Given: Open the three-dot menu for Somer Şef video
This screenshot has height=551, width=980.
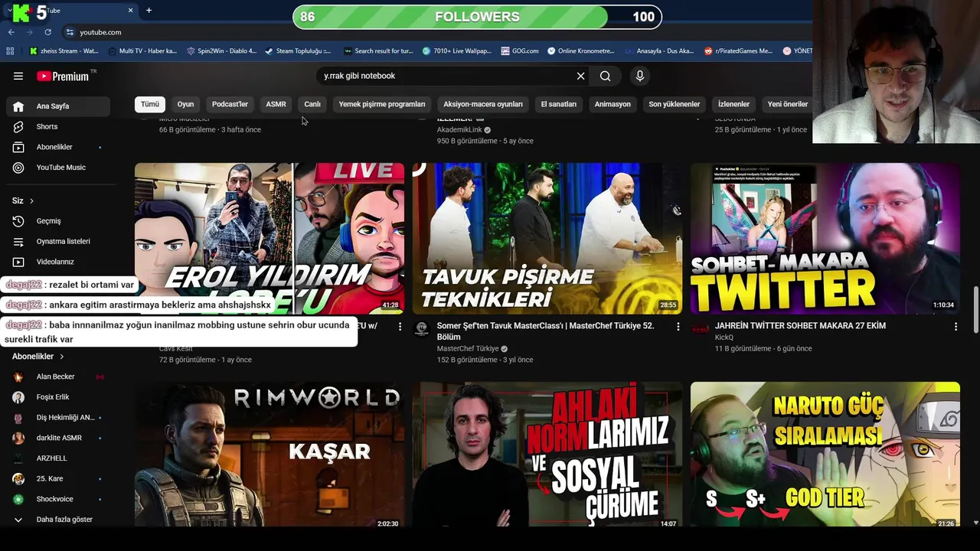Looking at the screenshot, I should coord(678,327).
